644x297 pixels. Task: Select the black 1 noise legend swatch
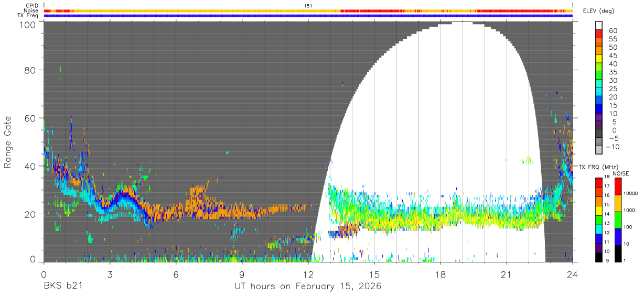pos(617,254)
